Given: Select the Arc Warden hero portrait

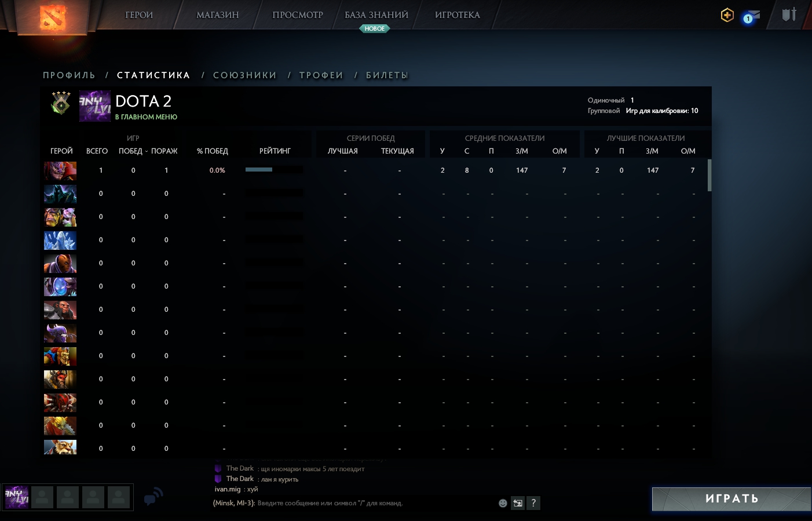Looking at the screenshot, I should (60, 287).
